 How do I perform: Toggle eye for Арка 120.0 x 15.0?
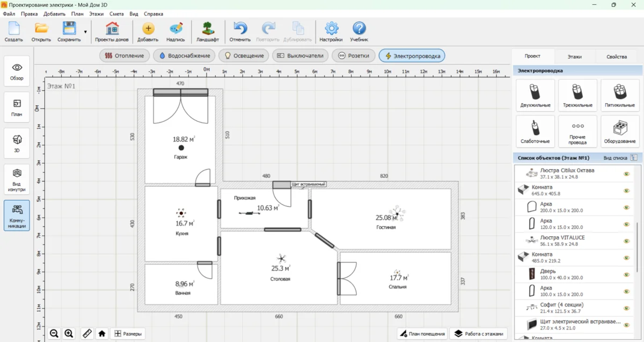click(626, 224)
